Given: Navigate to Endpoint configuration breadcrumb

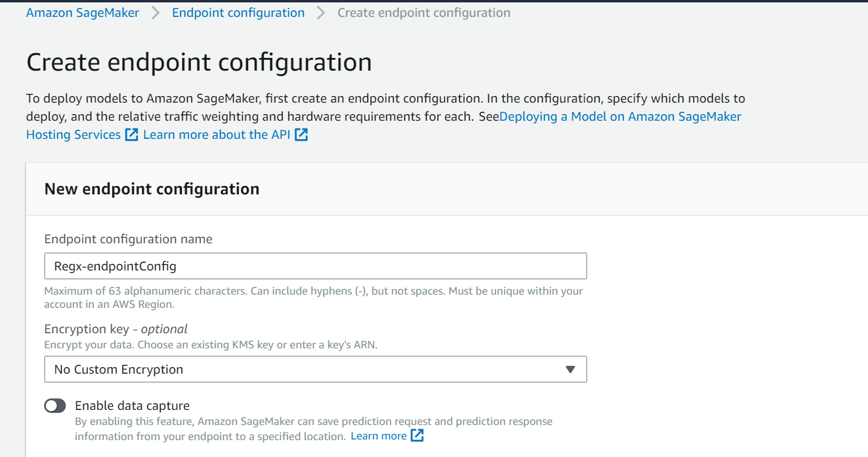Looking at the screenshot, I should 238,13.
